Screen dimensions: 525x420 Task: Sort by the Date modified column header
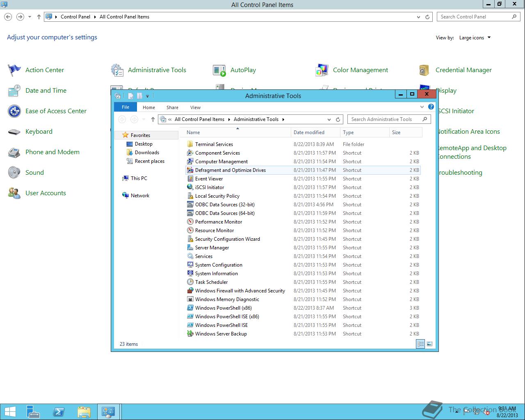click(x=315, y=132)
